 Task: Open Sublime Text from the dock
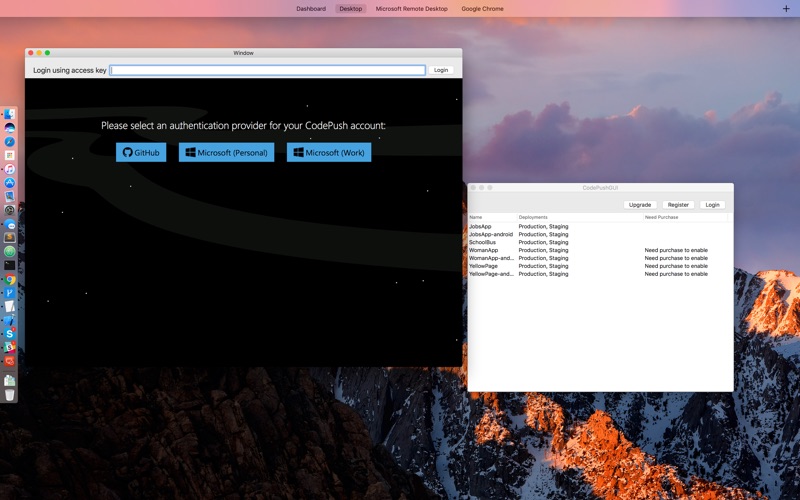point(10,237)
